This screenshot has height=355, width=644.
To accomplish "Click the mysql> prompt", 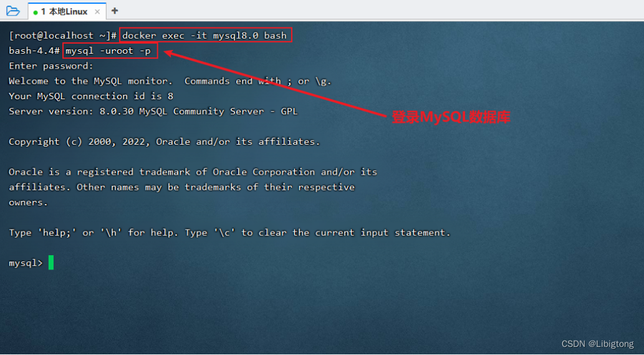I will coord(26,263).
